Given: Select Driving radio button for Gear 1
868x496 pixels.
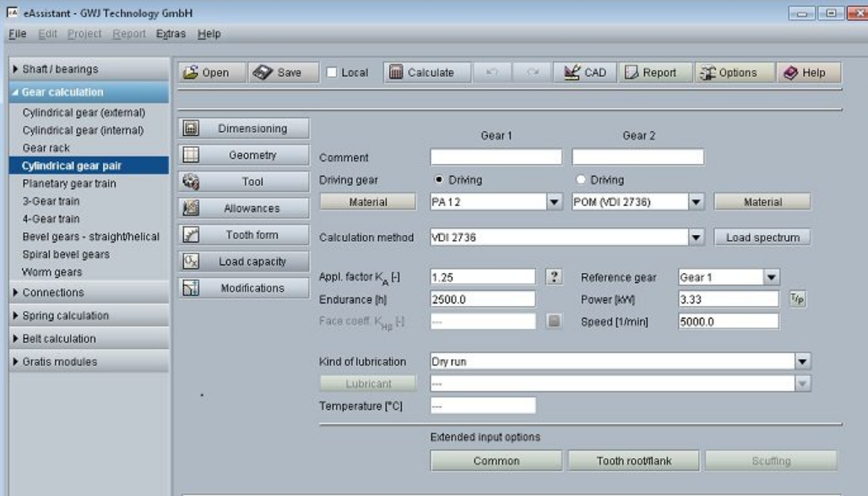Looking at the screenshot, I should coord(438,180).
